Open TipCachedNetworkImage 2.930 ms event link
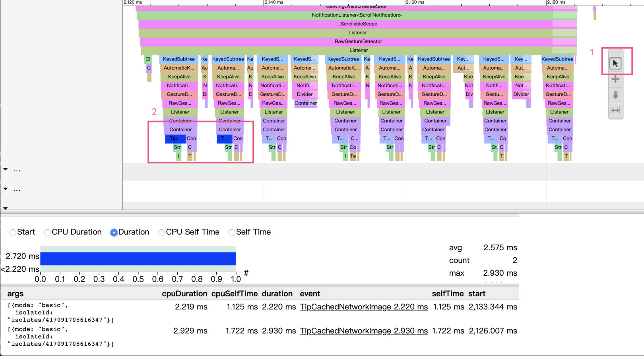 click(364, 331)
